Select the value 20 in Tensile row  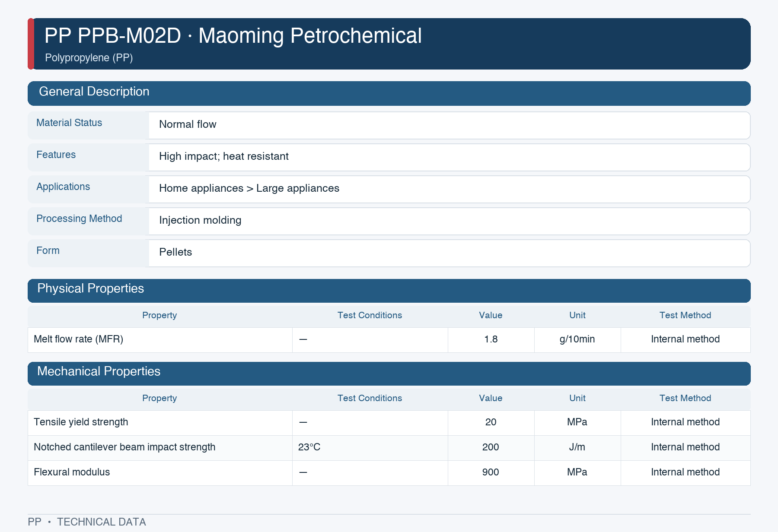coord(491,423)
